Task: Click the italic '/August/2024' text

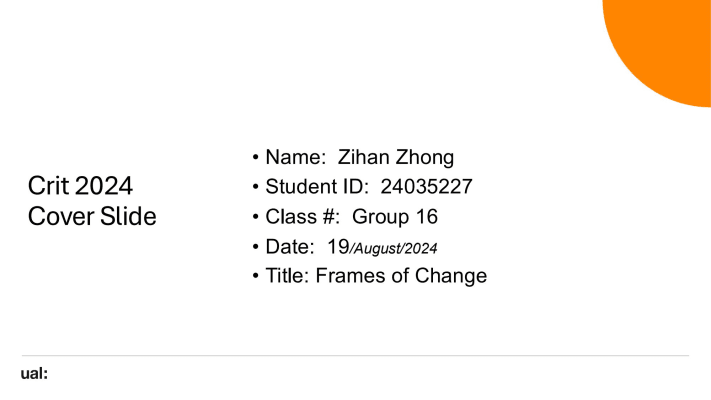Action: [x=393, y=249]
